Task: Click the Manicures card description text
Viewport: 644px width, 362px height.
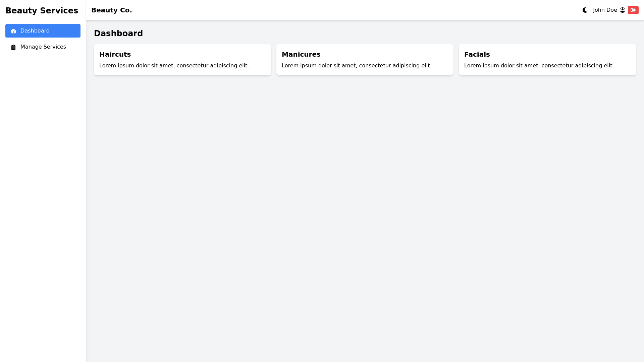Action: coord(356,66)
